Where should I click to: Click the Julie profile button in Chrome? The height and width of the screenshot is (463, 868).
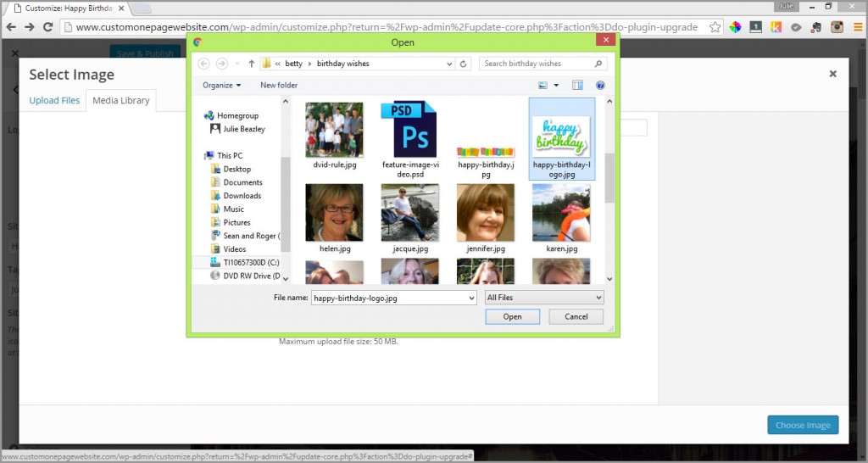(x=786, y=6)
